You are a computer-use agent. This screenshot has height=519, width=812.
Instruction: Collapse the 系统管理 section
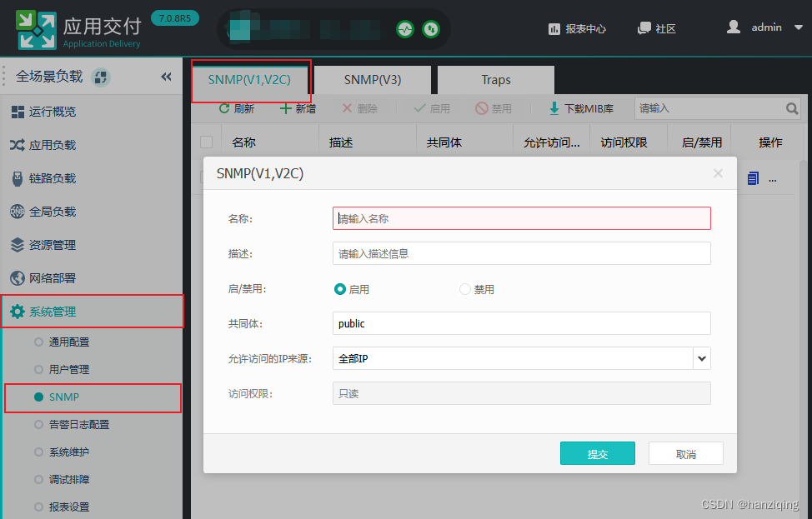[93, 312]
